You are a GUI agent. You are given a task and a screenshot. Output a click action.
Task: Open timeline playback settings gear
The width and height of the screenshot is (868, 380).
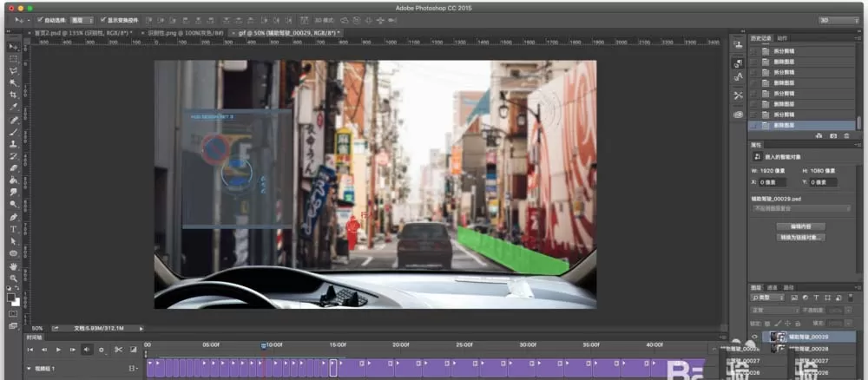(102, 350)
